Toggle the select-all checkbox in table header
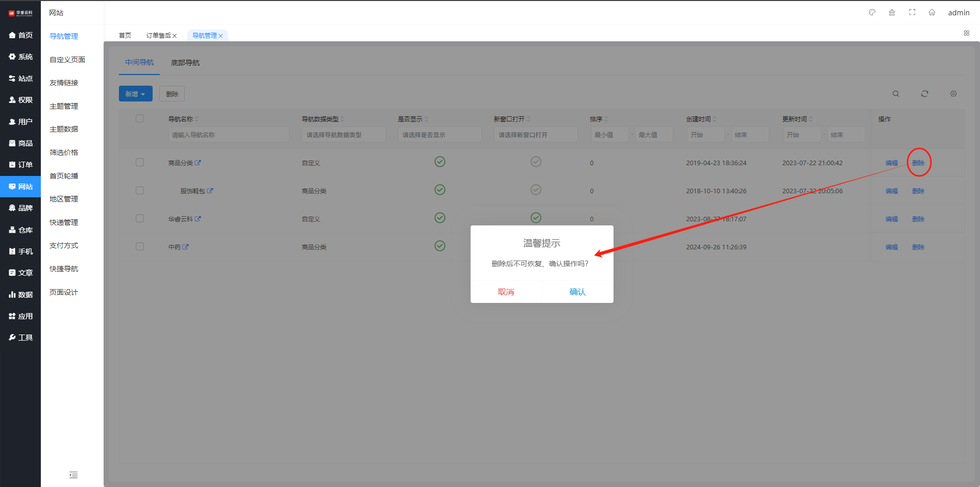Screen dimensions: 980x487 (x=140, y=118)
